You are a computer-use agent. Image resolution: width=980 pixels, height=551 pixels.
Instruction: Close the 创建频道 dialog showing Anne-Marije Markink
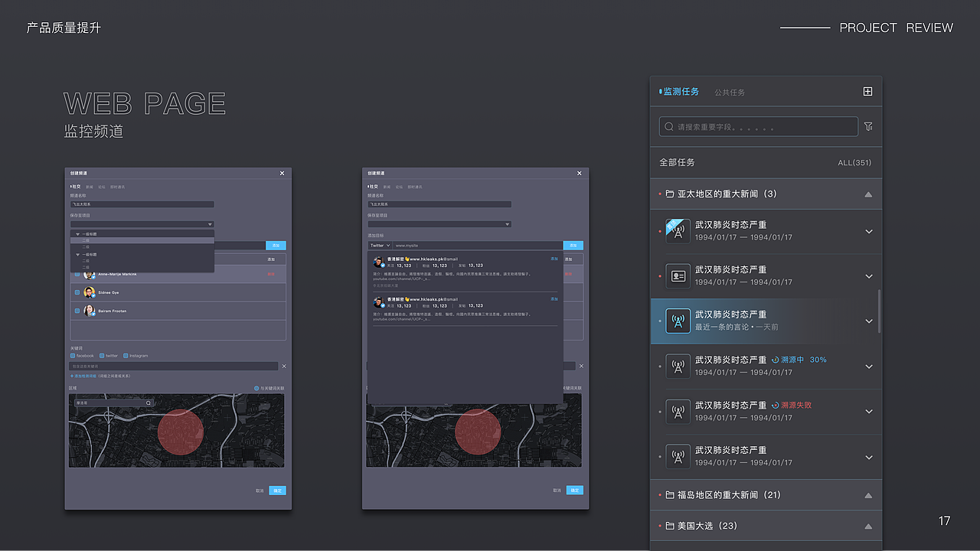click(282, 173)
